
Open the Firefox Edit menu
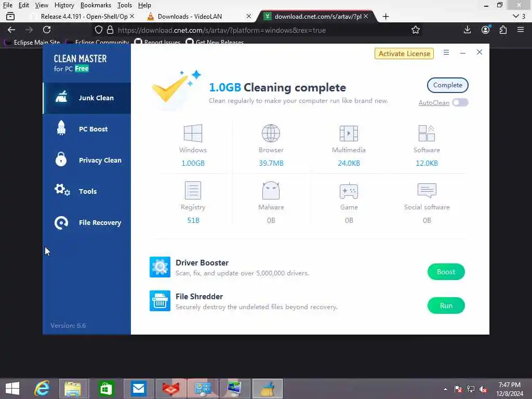(23, 5)
